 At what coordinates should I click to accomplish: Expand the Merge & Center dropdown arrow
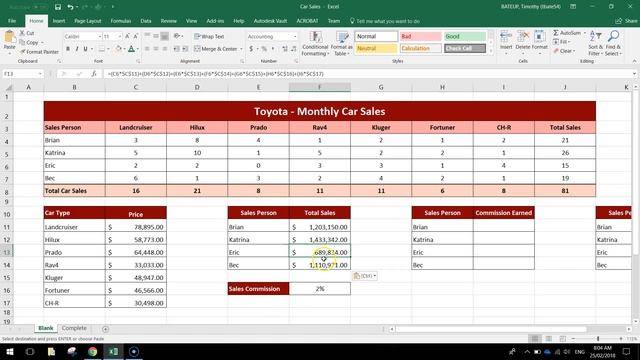click(241, 49)
